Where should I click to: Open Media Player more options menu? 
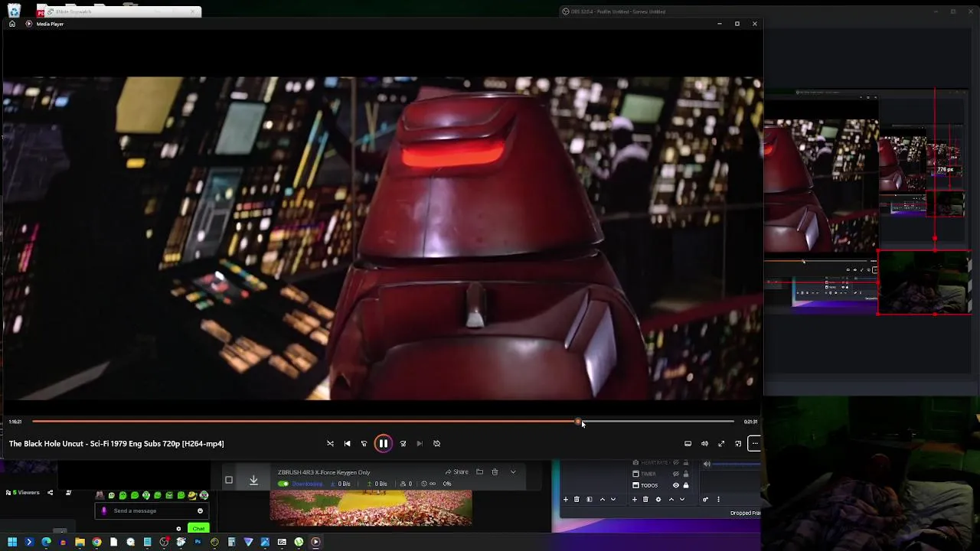click(x=754, y=443)
